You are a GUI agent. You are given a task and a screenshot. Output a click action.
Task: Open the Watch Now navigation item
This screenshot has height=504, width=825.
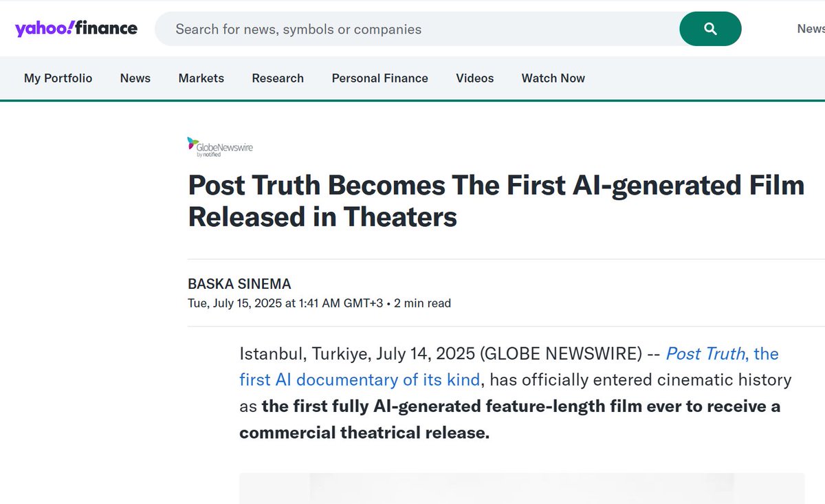click(x=553, y=78)
